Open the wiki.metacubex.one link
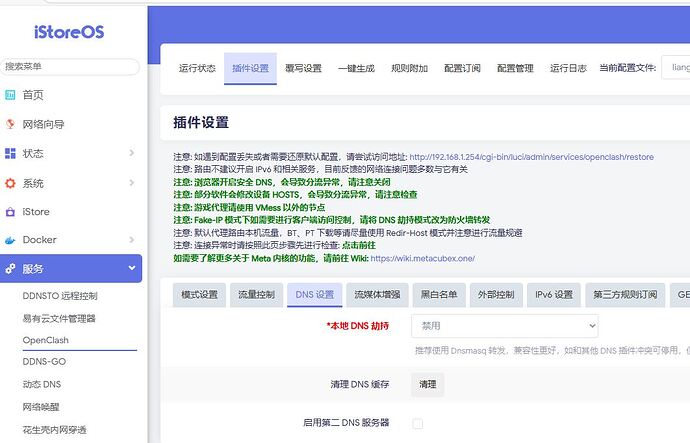This screenshot has height=443, width=690. (x=422, y=257)
